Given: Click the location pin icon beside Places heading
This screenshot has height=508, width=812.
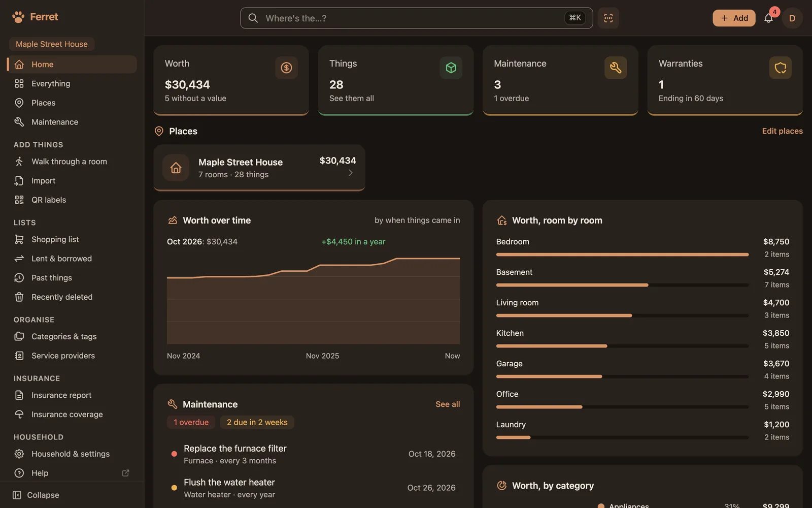Looking at the screenshot, I should (159, 131).
